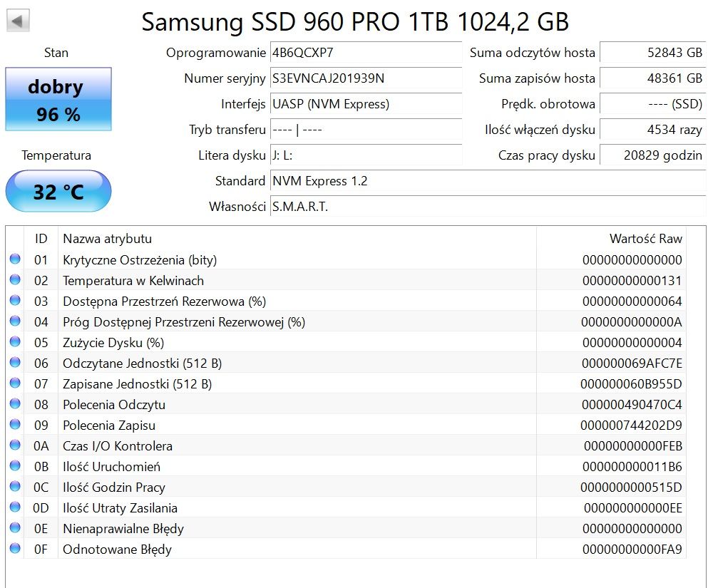
Task: Click the host writes value 48361 GB
Action: 653,78
